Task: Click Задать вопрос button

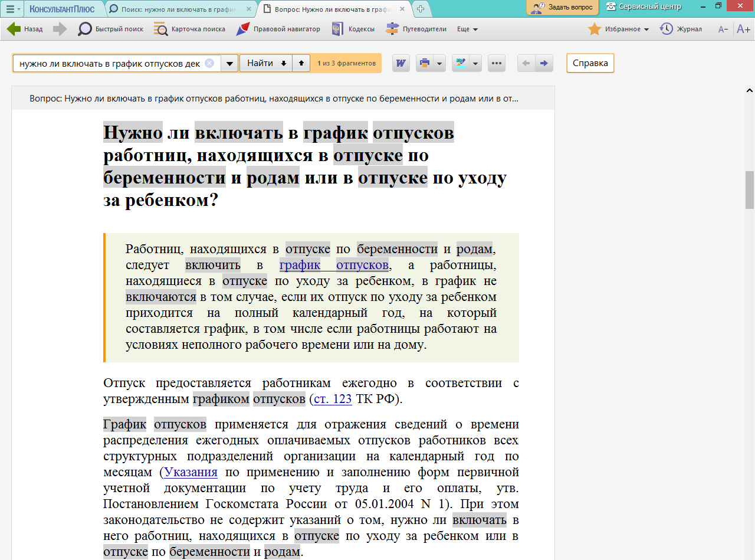Action: 562,8
